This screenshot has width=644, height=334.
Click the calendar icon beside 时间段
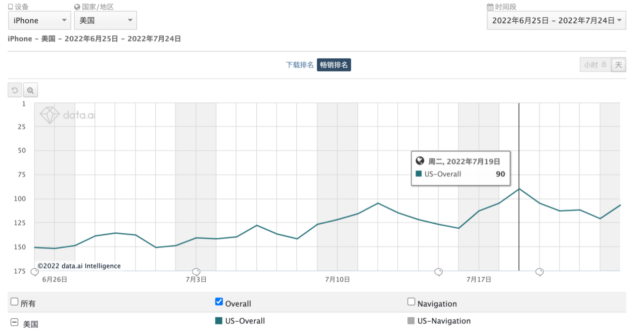(x=490, y=7)
